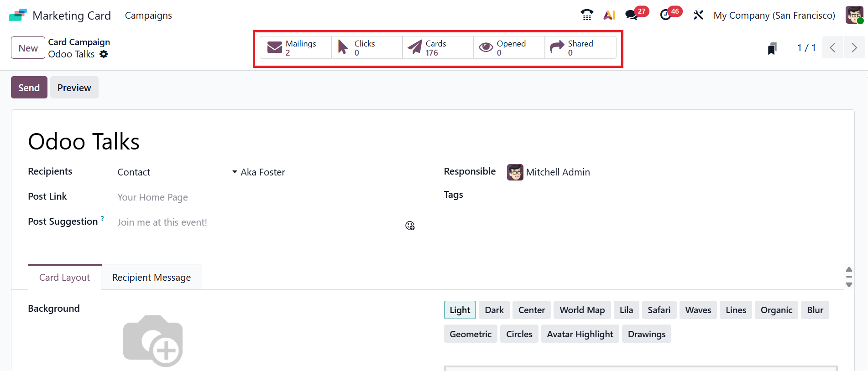The width and height of the screenshot is (868, 371).
Task: Open the Campaigns menu
Action: click(x=148, y=15)
